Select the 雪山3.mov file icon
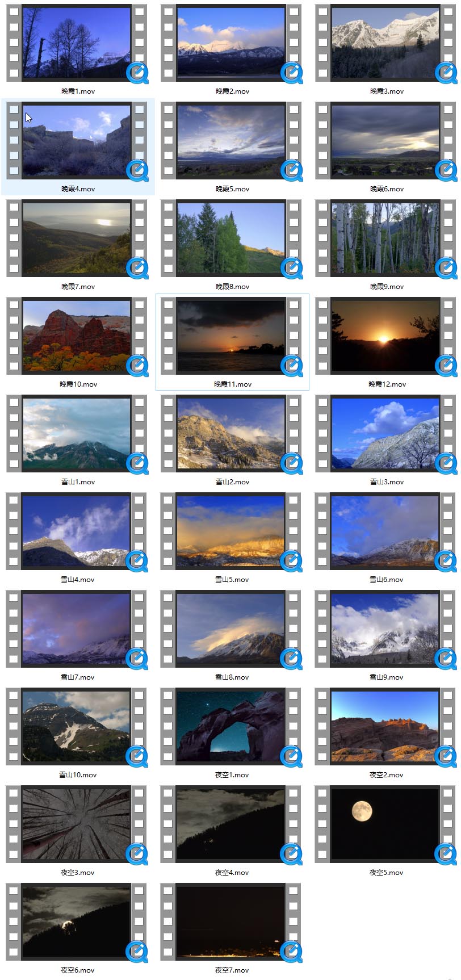Screen dimensions: 461x980 (x=385, y=434)
